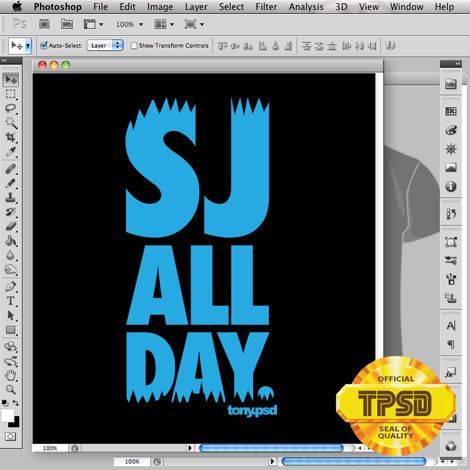Set the background color swatch
Viewport: 470px width, 470px height.
pyautogui.click(x=15, y=422)
